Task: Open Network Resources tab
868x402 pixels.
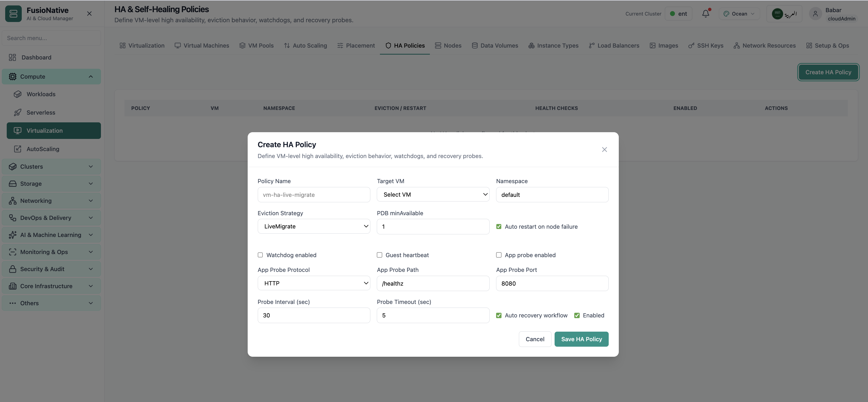Action: (x=764, y=46)
